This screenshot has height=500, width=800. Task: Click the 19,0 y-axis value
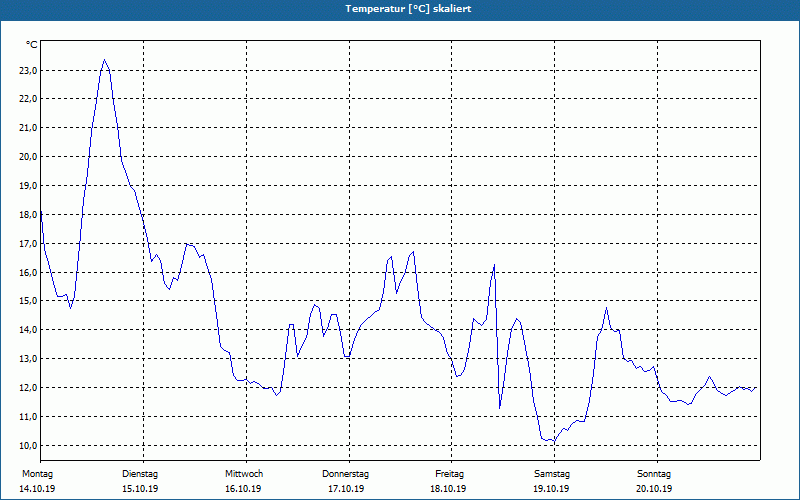(x=28, y=186)
